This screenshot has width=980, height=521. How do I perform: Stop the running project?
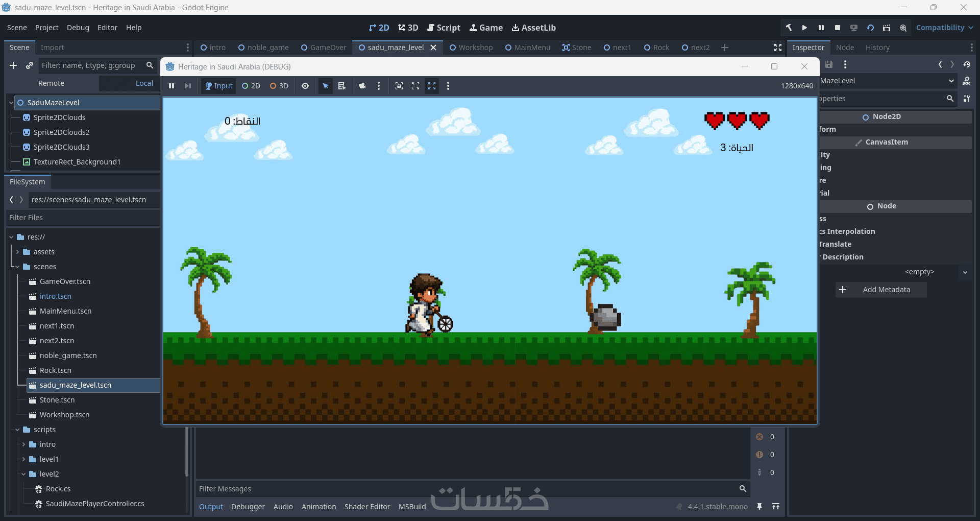point(837,28)
